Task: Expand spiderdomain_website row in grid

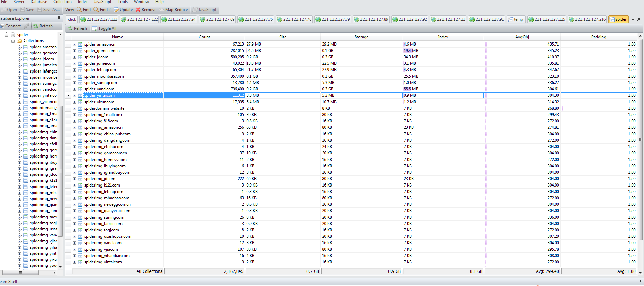Action: click(74, 108)
